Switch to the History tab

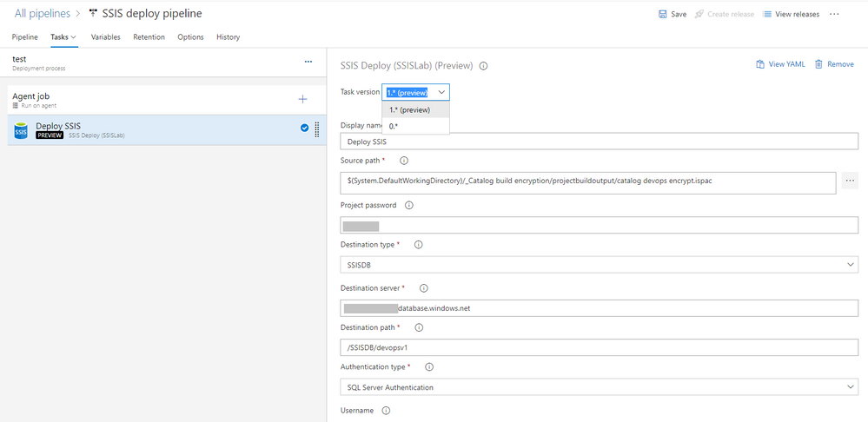[x=228, y=37]
